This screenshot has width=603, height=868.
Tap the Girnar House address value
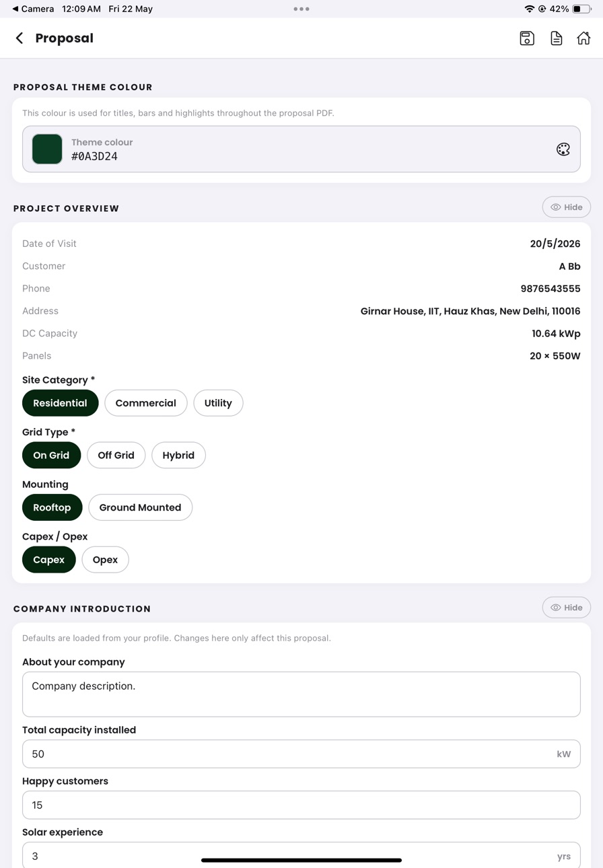pyautogui.click(x=470, y=311)
